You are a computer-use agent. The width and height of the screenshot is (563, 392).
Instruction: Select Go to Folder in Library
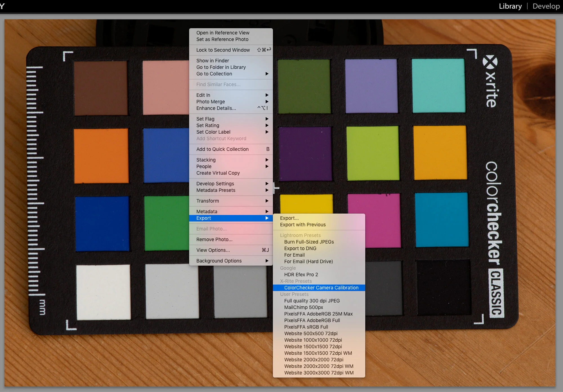click(231, 67)
